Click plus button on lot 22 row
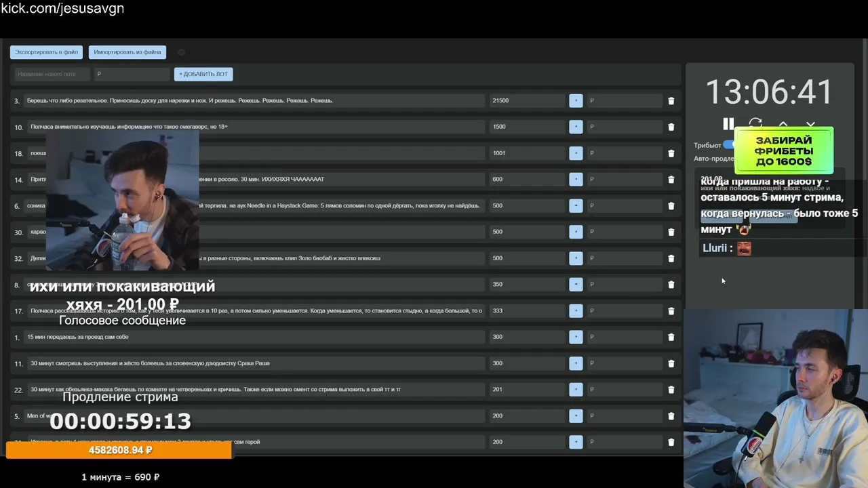Image resolution: width=868 pixels, height=488 pixels. click(576, 390)
